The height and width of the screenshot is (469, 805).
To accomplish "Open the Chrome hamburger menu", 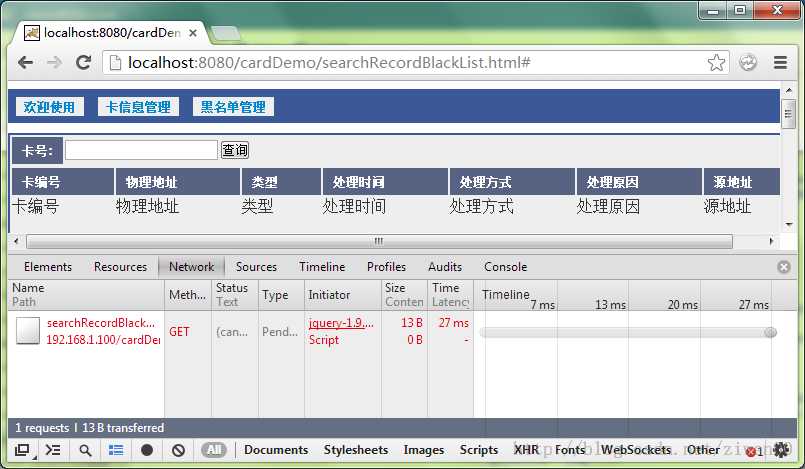I will [x=780, y=63].
